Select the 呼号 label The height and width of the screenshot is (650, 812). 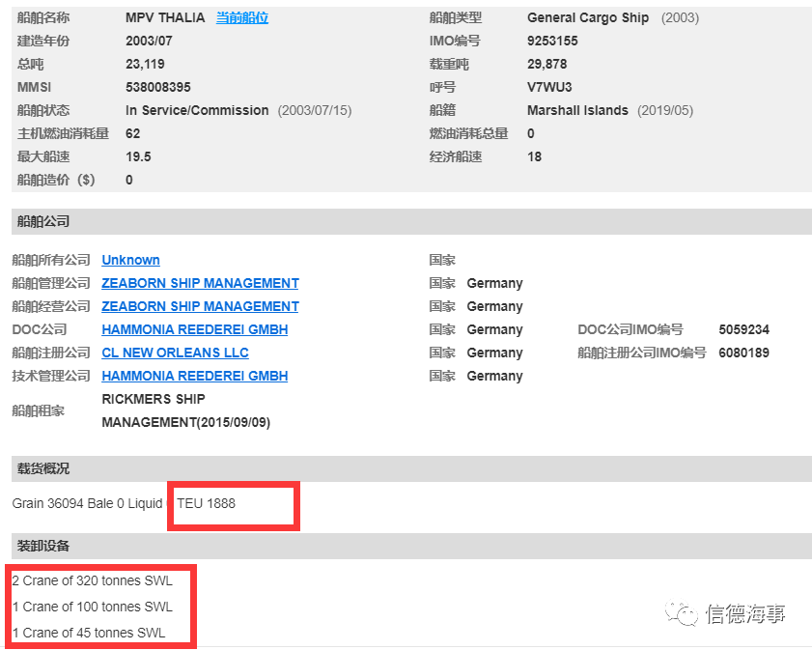point(442,87)
